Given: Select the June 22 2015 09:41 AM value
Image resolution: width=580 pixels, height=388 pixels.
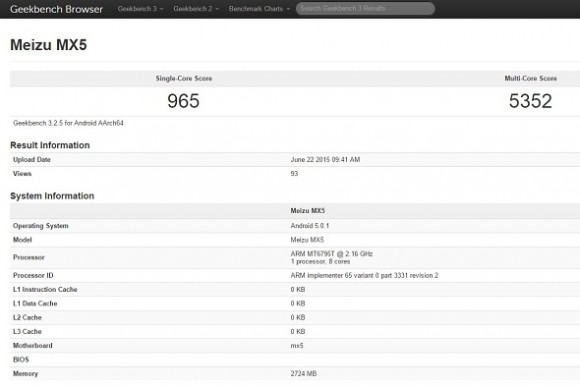Looking at the screenshot, I should click(x=325, y=160).
